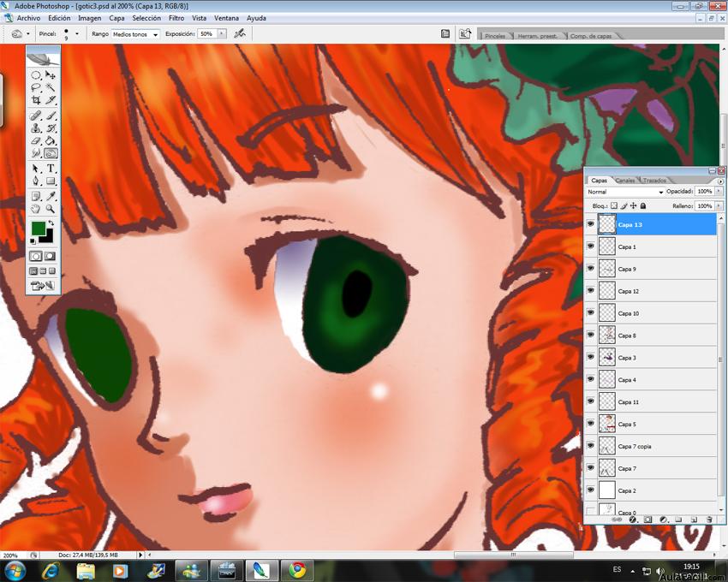Open the Ventana menu

point(226,18)
